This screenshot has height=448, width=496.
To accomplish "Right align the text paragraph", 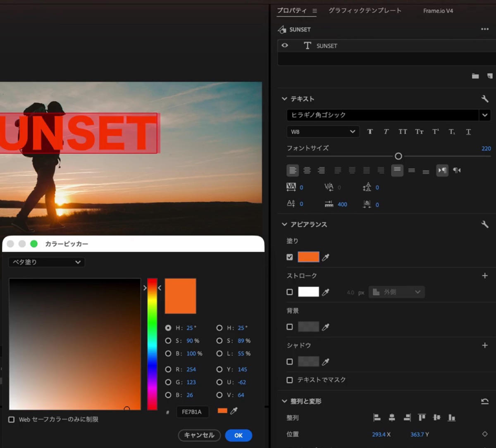I will [321, 170].
